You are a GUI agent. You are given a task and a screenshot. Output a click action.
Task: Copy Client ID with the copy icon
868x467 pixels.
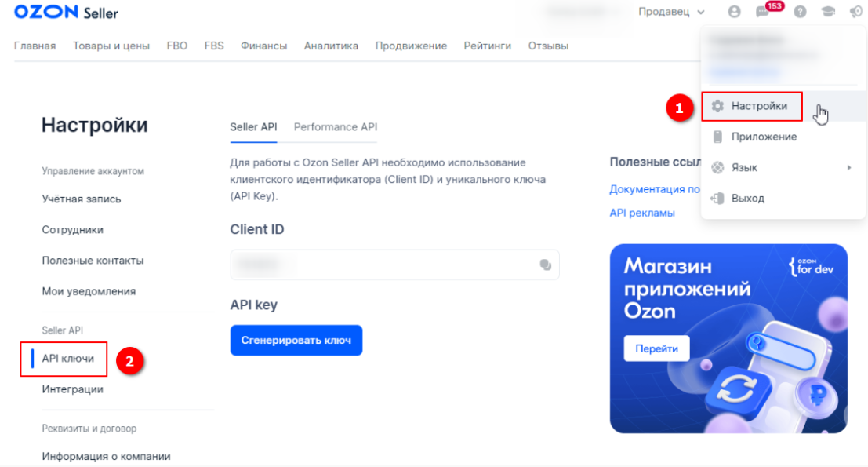(x=545, y=265)
